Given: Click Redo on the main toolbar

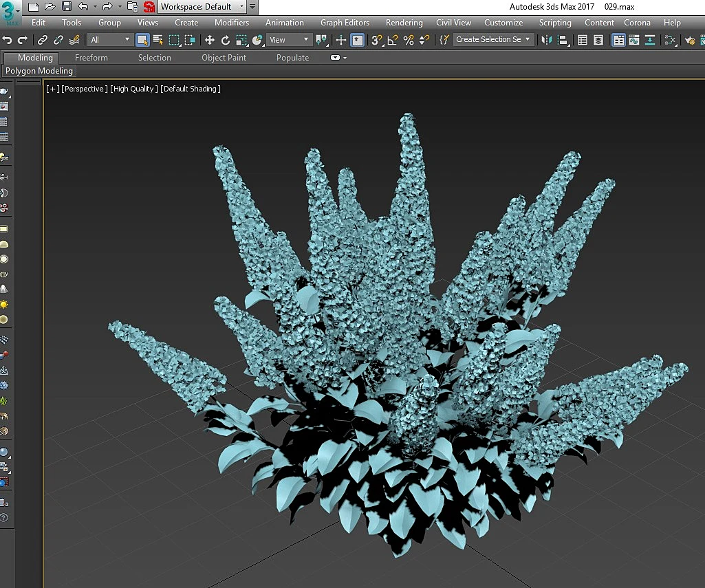Looking at the screenshot, I should (23, 40).
